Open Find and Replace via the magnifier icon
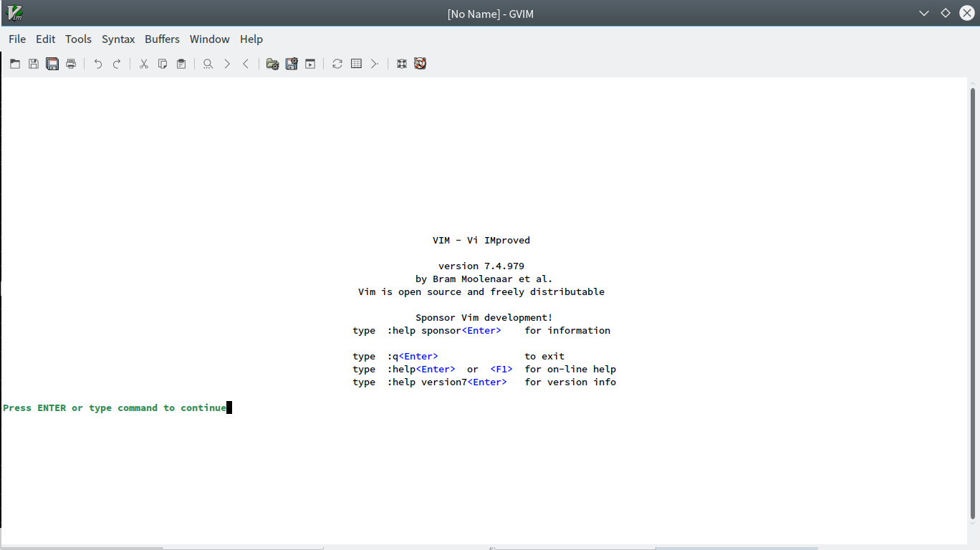This screenshot has height=550, width=980. [x=208, y=64]
